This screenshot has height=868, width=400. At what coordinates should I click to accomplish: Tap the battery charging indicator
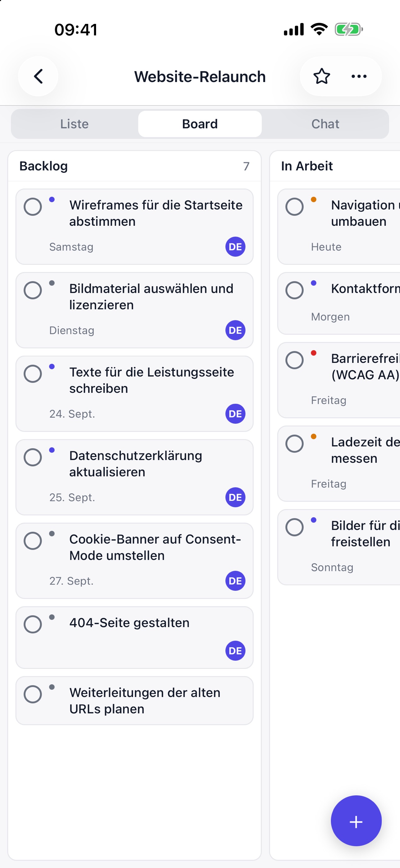349,29
